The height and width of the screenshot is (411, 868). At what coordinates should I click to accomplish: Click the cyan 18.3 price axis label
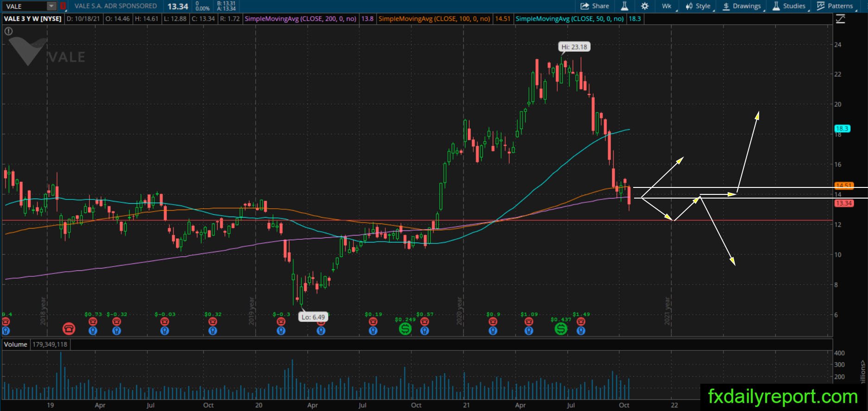pos(842,129)
